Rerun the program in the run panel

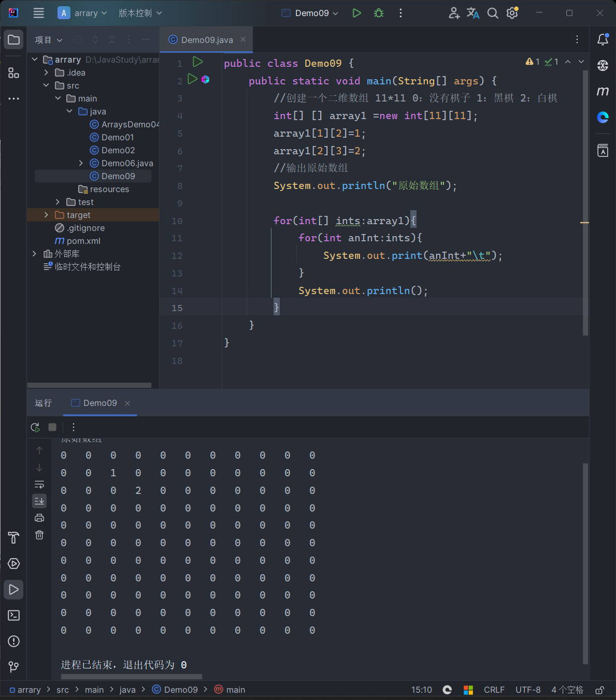(x=35, y=427)
